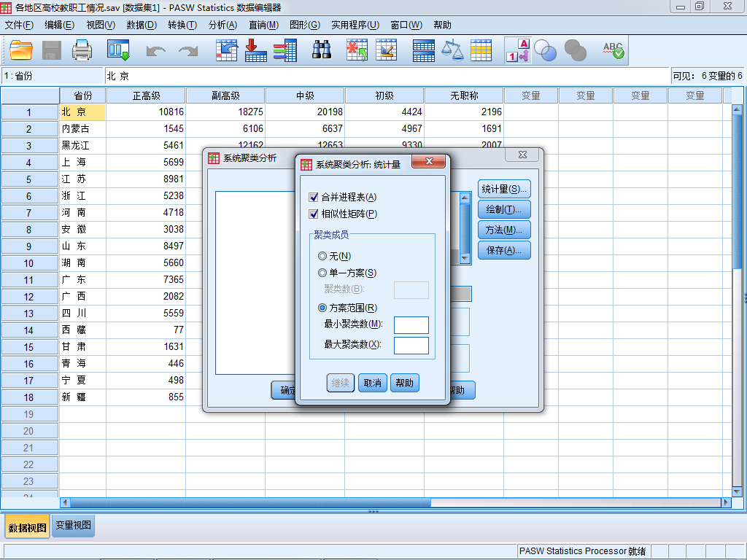This screenshot has height=560, width=747.
Task: Open the 分析(A) menu
Action: pyautogui.click(x=222, y=26)
